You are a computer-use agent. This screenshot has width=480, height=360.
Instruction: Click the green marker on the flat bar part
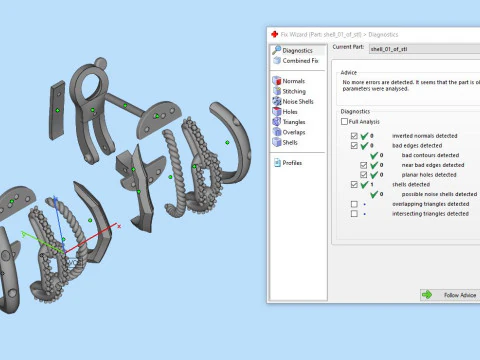coord(58,110)
